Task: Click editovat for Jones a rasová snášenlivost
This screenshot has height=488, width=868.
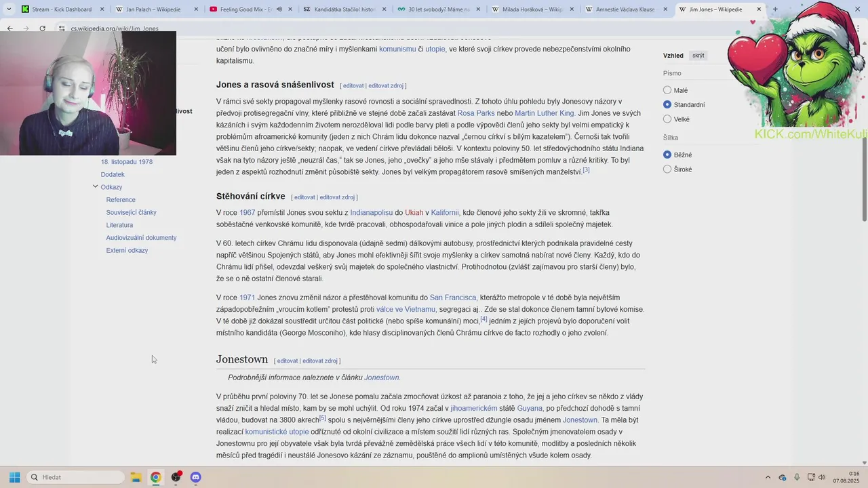Action: pyautogui.click(x=353, y=85)
